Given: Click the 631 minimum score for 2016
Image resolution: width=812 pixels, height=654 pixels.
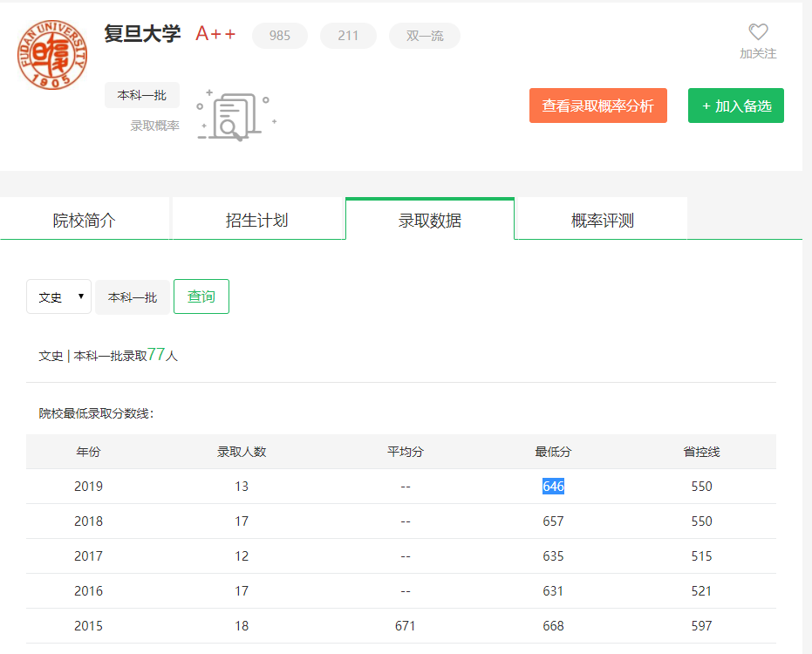Looking at the screenshot, I should [x=553, y=591].
